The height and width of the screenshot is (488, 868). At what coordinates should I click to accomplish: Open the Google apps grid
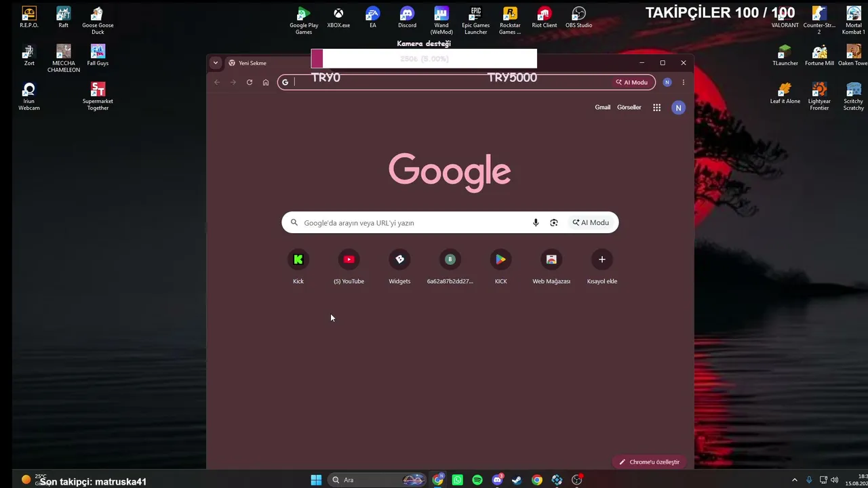656,107
